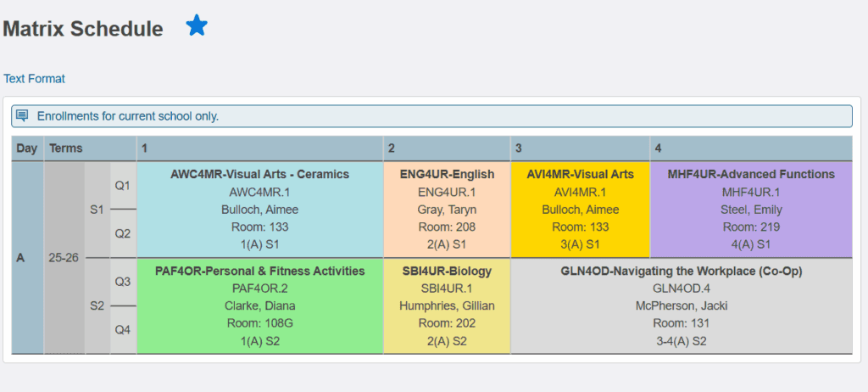Click section code ENG4UR.1
Viewport: 868px width, 392px height.
pos(447,192)
